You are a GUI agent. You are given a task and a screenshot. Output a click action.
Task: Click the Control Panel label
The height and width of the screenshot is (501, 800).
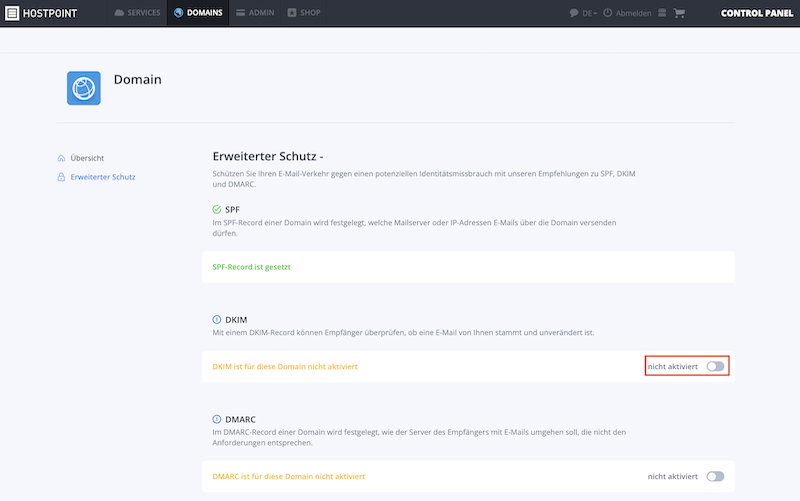click(757, 13)
